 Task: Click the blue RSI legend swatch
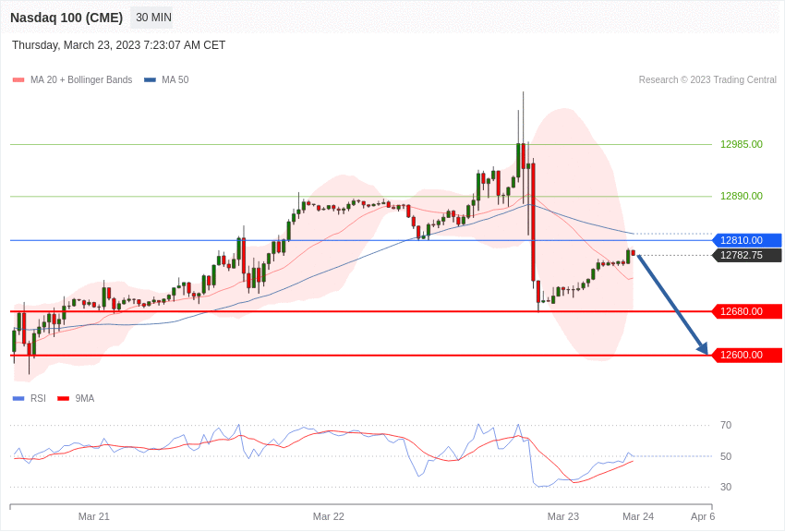point(18,399)
